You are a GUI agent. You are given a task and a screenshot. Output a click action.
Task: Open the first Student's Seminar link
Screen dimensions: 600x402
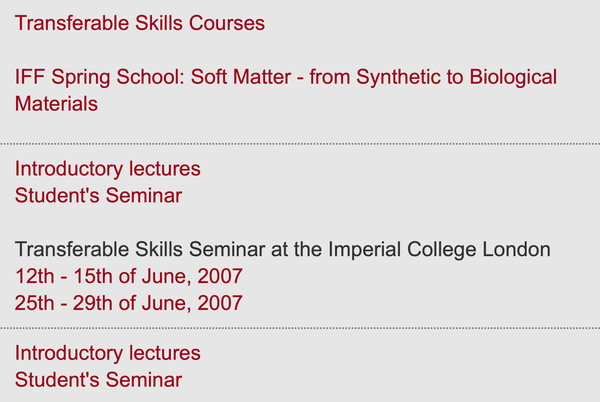click(98, 195)
